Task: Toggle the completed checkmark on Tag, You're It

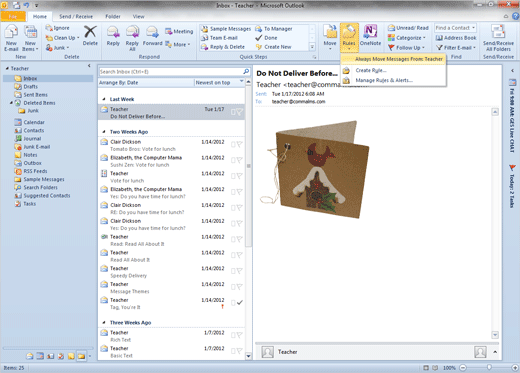Action: coord(239,302)
